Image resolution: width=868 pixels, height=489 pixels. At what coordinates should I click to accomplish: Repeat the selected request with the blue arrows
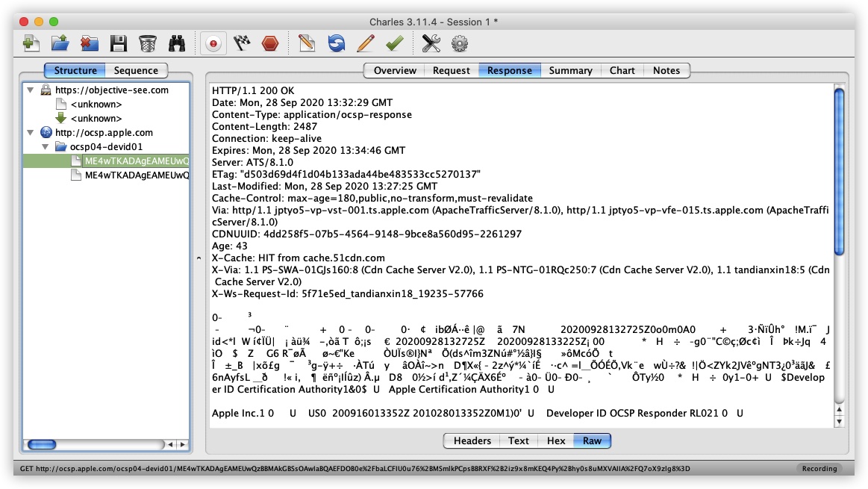tap(336, 43)
